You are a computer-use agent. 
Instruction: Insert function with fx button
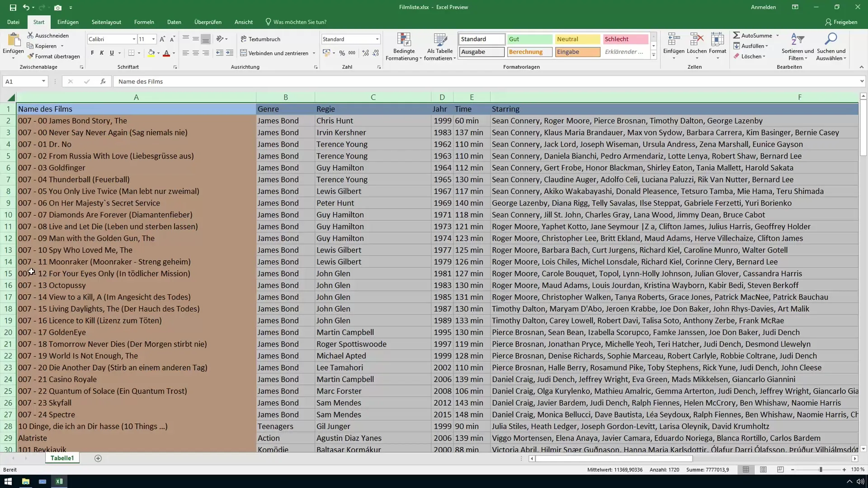point(103,81)
